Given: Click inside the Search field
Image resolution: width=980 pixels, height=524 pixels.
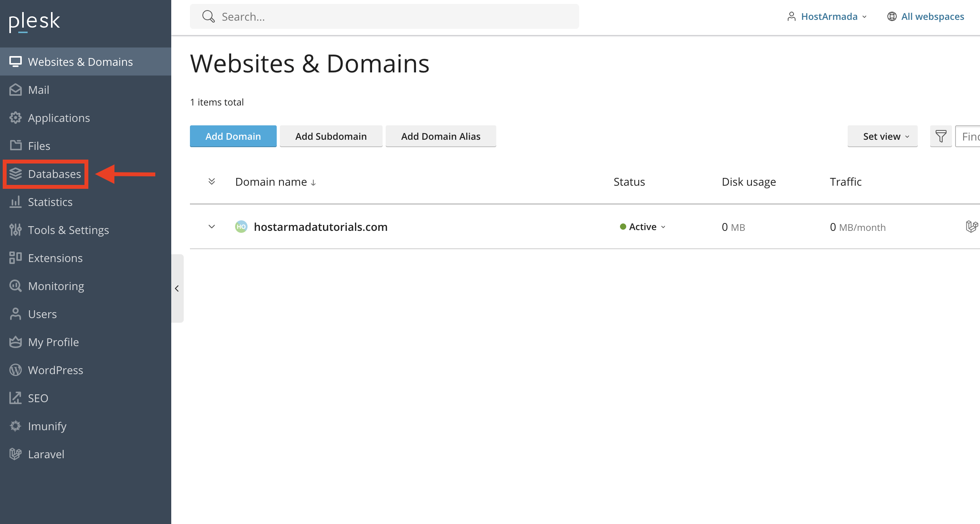Looking at the screenshot, I should click(x=385, y=16).
